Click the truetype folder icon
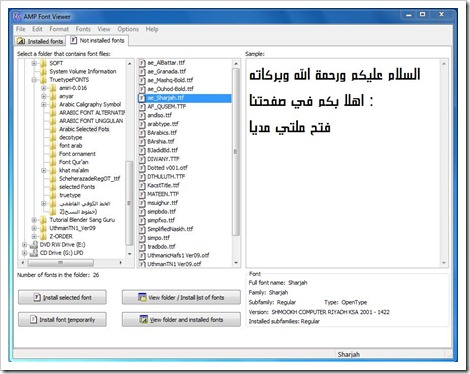 pos(53,195)
